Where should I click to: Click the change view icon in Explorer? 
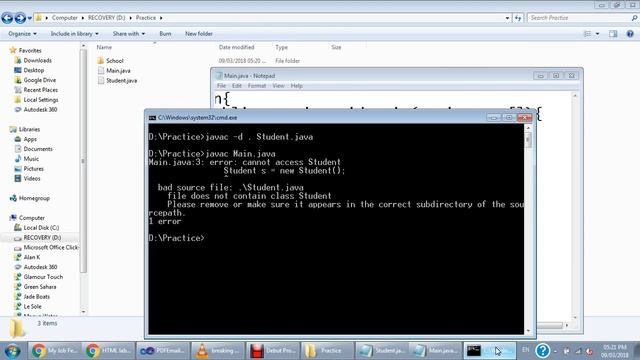tap(587, 34)
